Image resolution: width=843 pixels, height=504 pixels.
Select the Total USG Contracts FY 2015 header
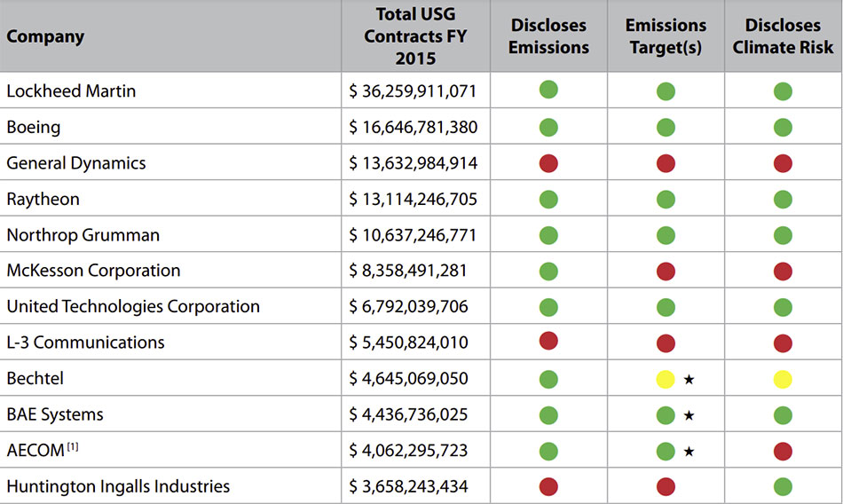[x=416, y=36]
